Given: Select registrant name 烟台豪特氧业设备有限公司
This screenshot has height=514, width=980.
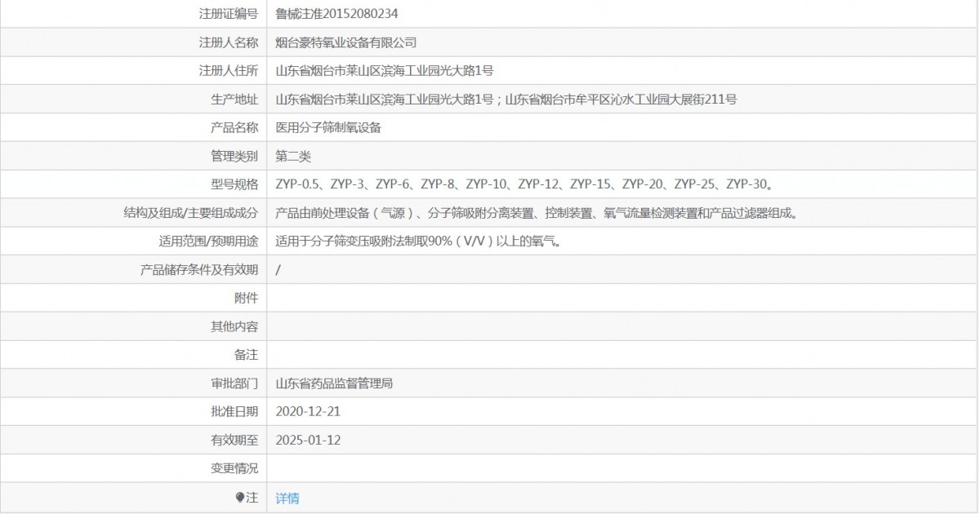Looking at the screenshot, I should tap(346, 42).
